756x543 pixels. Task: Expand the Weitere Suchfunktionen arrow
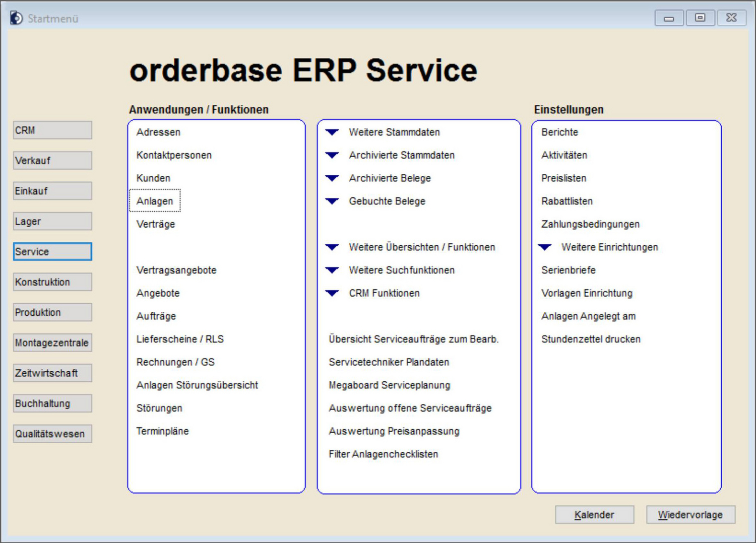pos(332,270)
